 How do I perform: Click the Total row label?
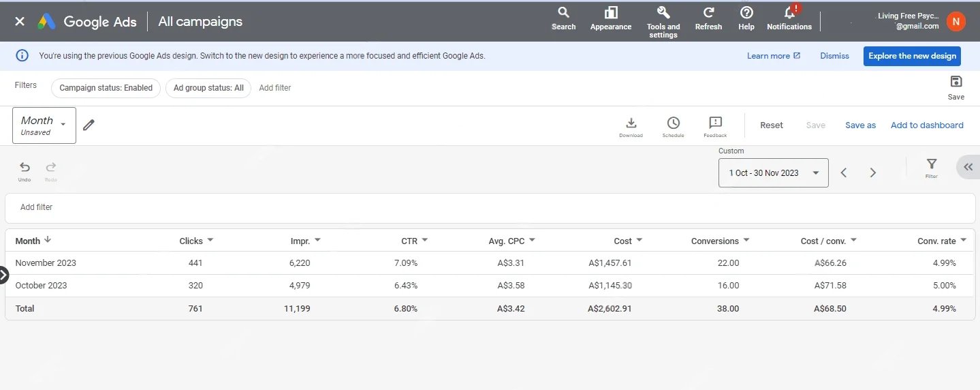coord(25,309)
